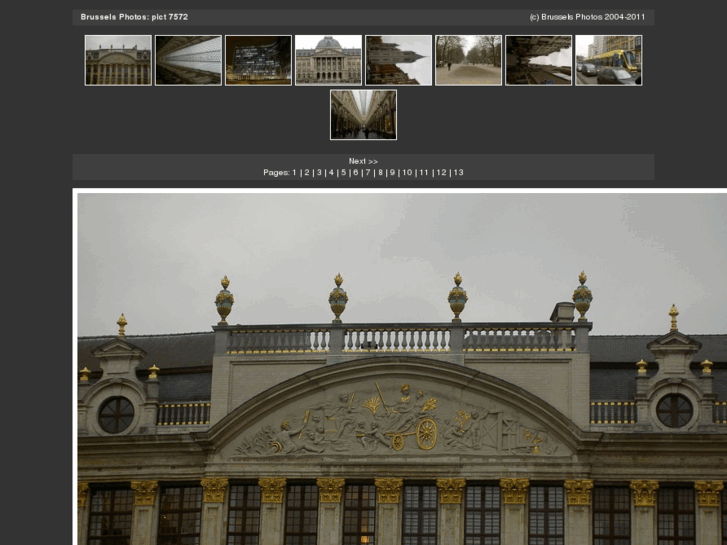Open the tree-lined park path thumbnail
Viewport: 727px width, 545px height.
(468, 60)
